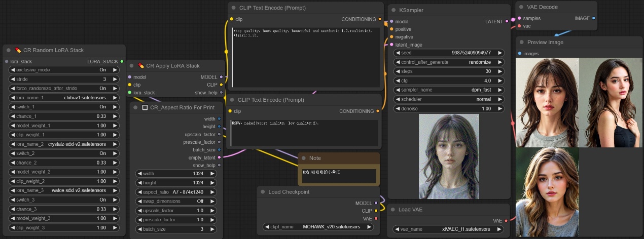644x239 pixels.
Task: Toggle force_randomize_after_stride setting
Action: pos(64,89)
